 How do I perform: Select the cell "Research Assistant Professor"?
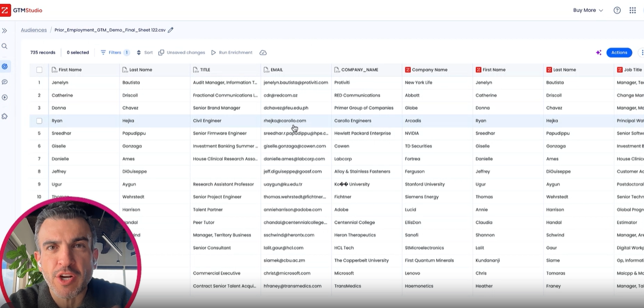pos(225,184)
